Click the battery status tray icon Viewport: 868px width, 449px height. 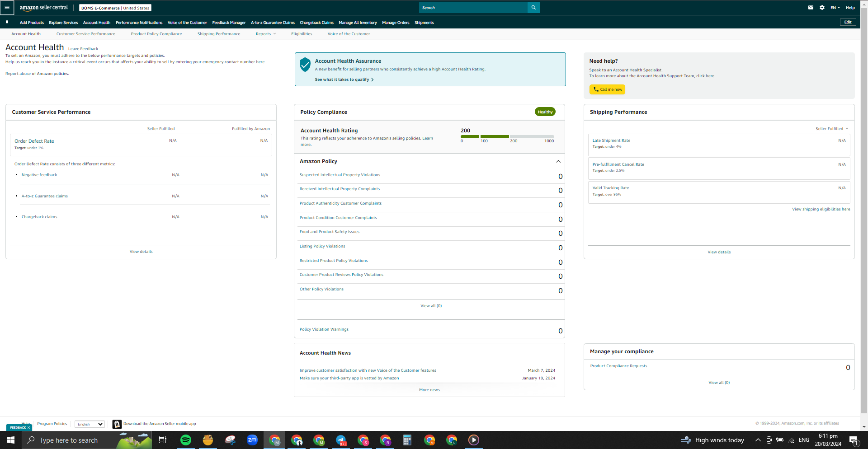pos(780,440)
